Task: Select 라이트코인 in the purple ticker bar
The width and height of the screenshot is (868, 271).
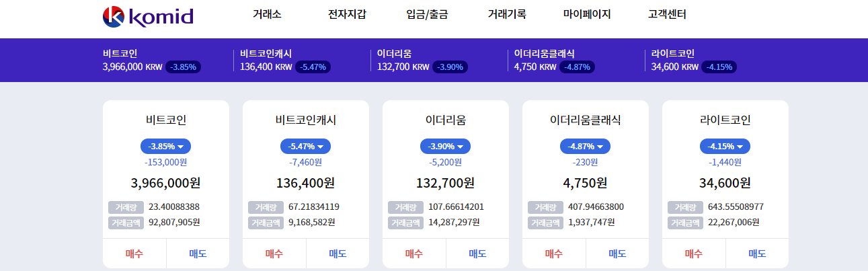Action: 672,54
